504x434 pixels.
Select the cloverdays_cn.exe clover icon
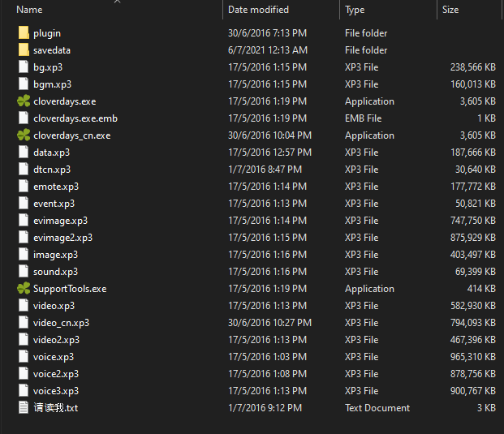(x=23, y=135)
